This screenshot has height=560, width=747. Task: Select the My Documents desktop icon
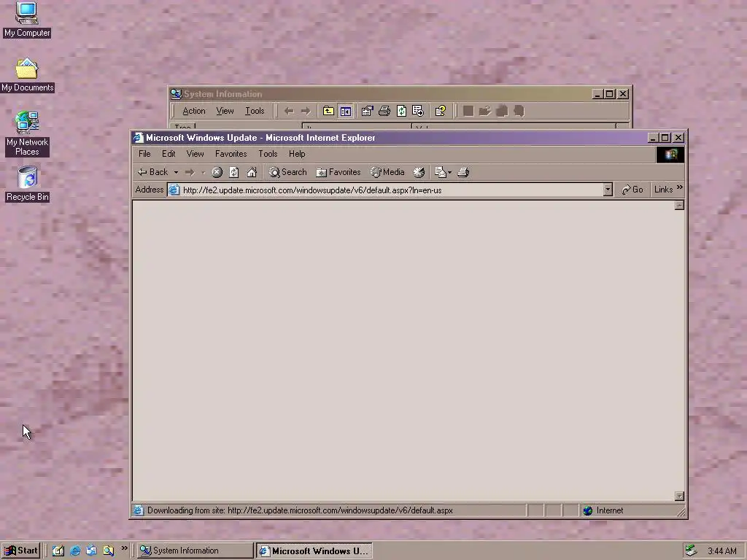(x=27, y=75)
